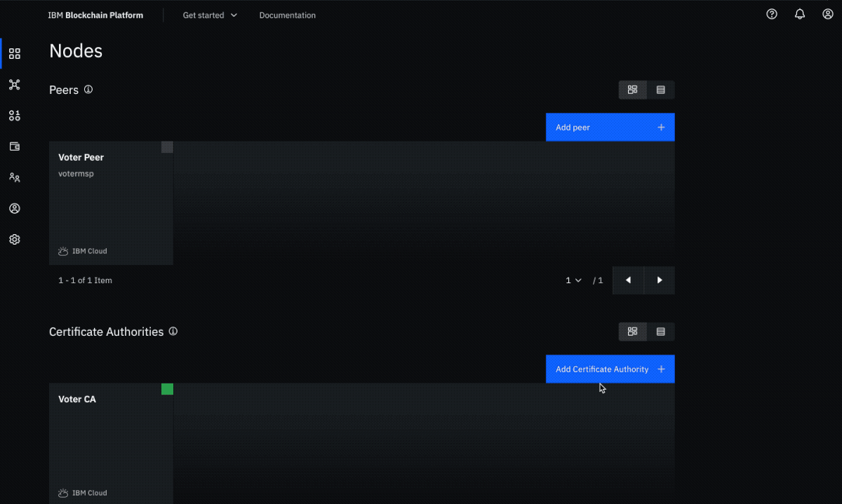Go to next page of Peers
842x504 pixels.
[660, 280]
